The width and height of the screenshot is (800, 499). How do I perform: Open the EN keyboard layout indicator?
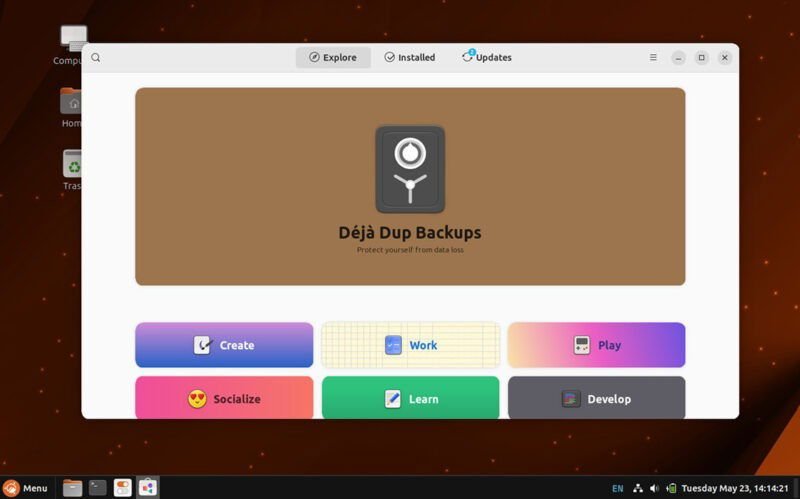[617, 488]
